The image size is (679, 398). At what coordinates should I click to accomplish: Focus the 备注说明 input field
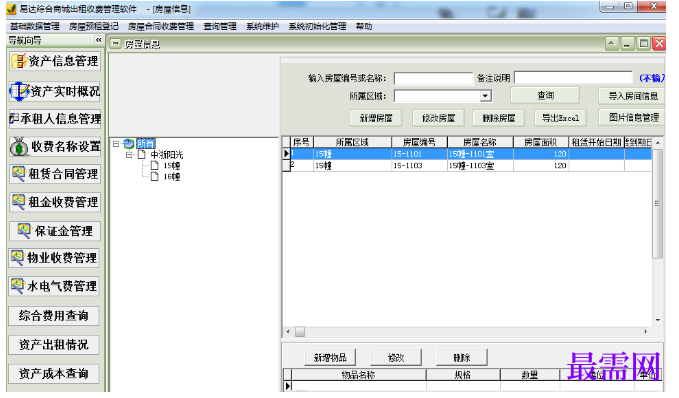573,78
